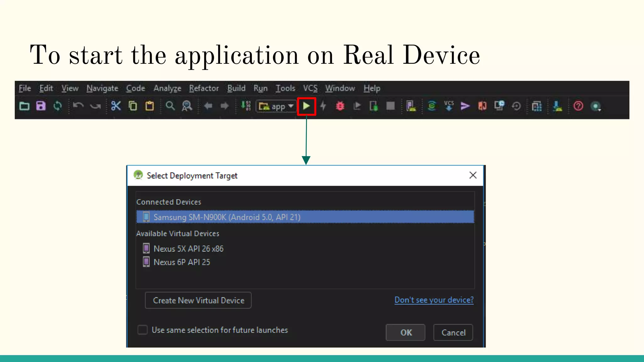This screenshot has width=644, height=362.
Task: Open the SDK Manager download icon
Action: pos(558,106)
